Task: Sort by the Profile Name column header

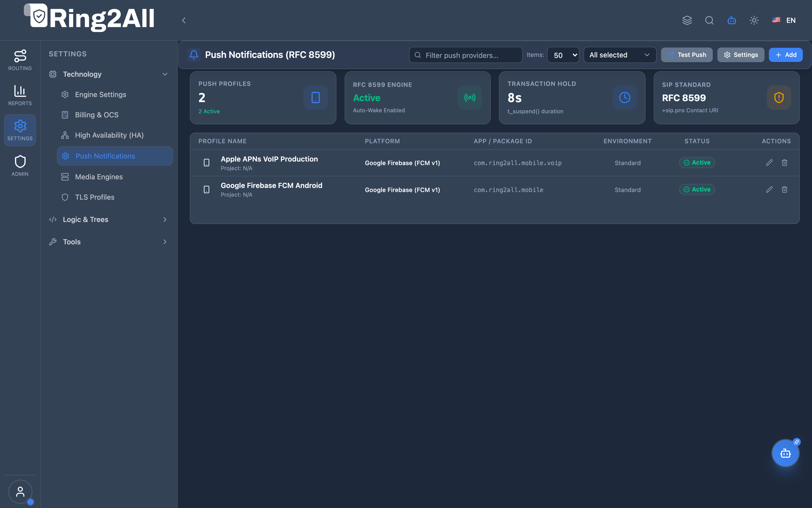Action: 222,141
